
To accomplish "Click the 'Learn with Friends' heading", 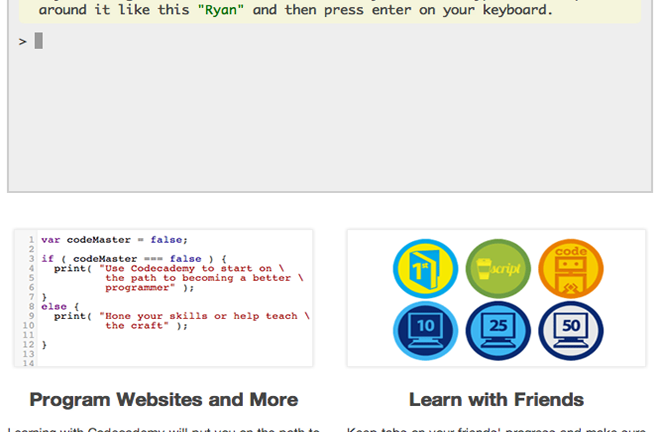I will click(x=496, y=400).
